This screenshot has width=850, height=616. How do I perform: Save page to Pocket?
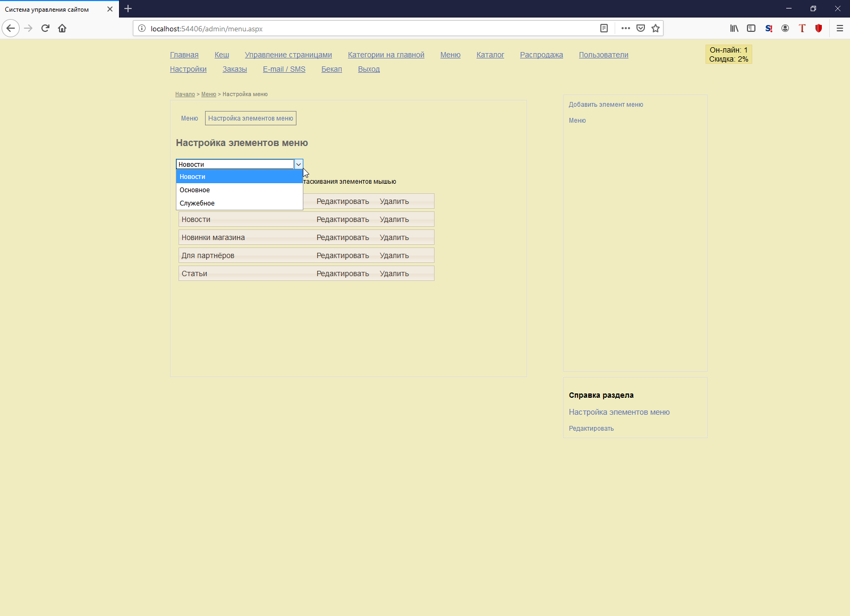click(x=641, y=28)
